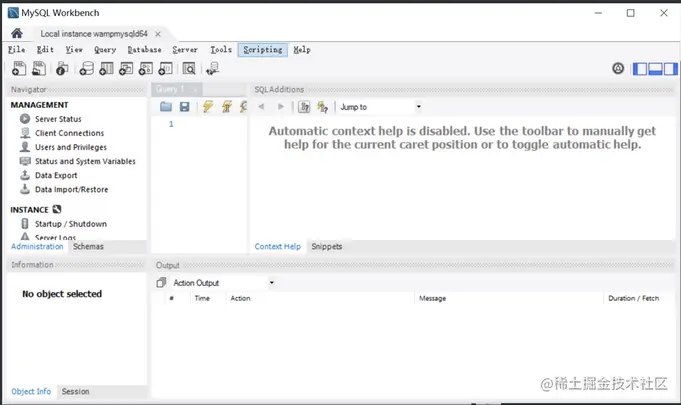
Task: Create new function toolbar icon
Action: click(x=165, y=69)
